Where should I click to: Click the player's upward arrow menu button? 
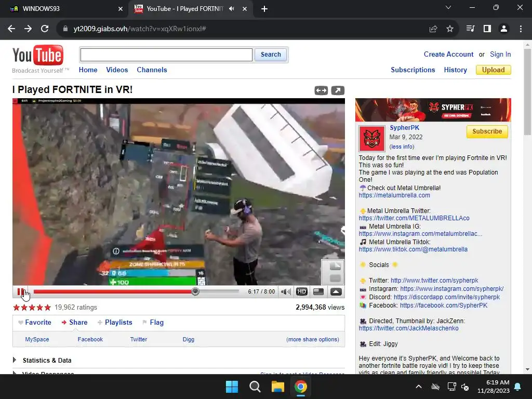(x=336, y=291)
